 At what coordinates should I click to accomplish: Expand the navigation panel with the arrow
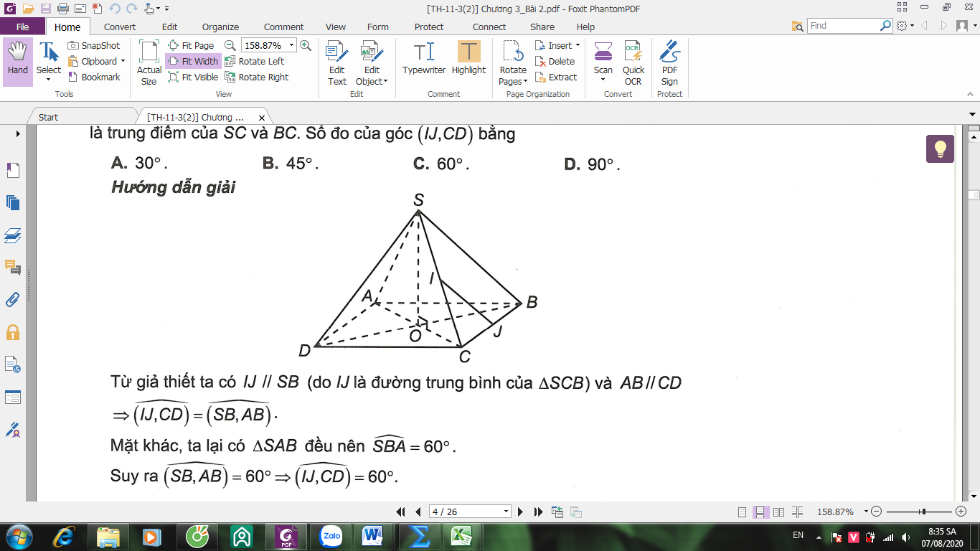click(x=18, y=133)
